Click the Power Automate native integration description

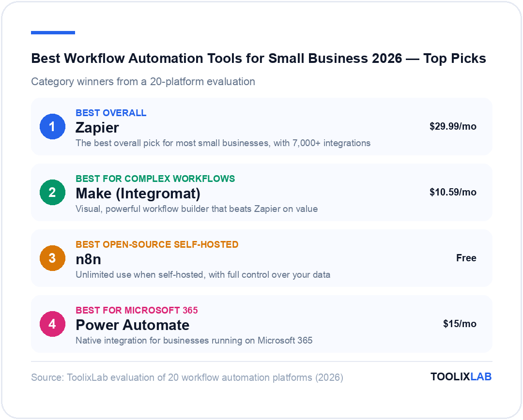pos(194,340)
